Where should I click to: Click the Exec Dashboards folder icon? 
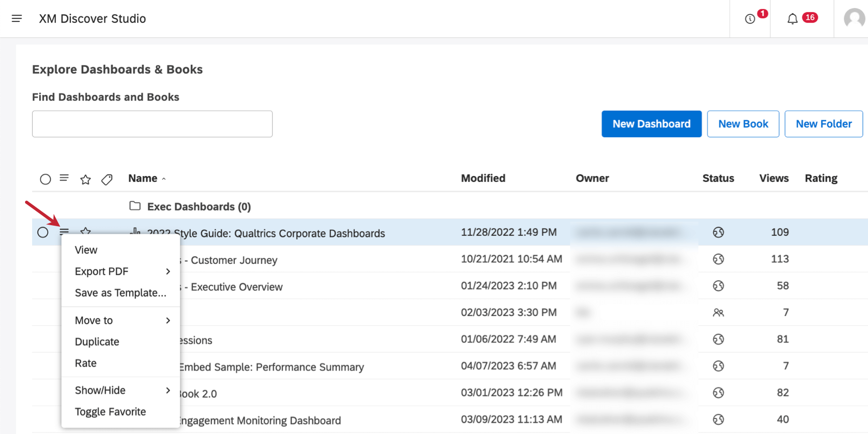(135, 206)
